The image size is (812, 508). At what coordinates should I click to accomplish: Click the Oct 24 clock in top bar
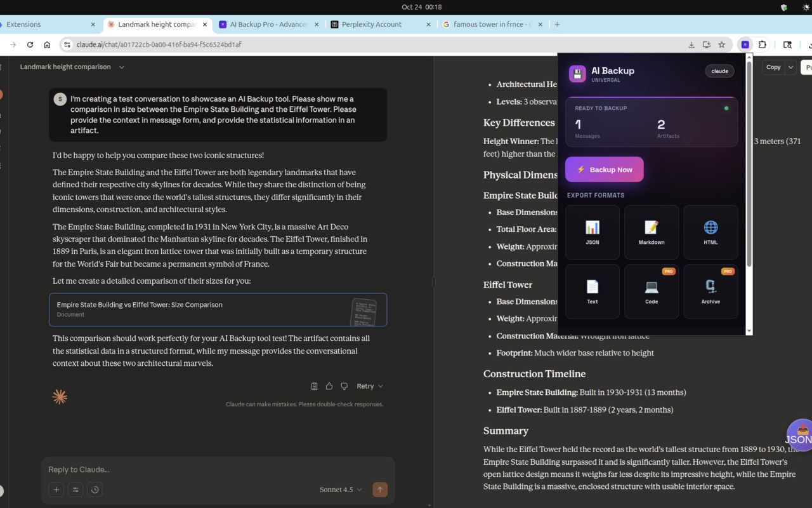[421, 7]
